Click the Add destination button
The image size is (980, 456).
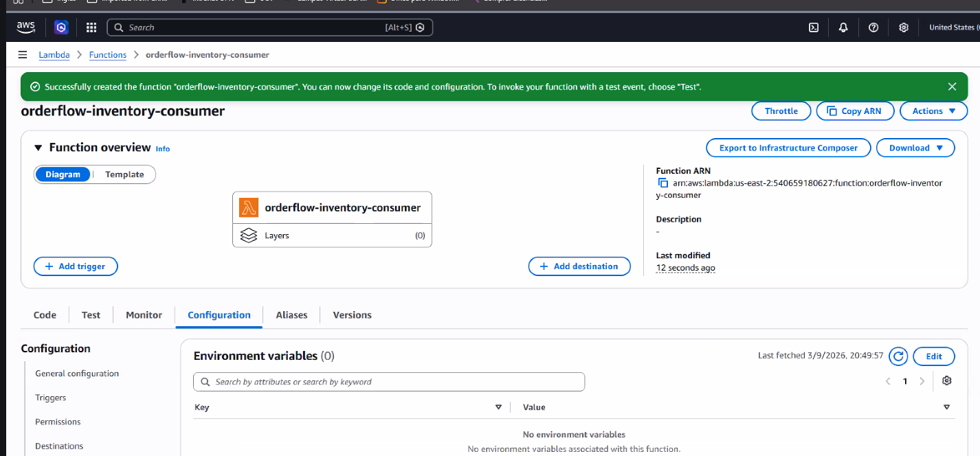tap(579, 266)
